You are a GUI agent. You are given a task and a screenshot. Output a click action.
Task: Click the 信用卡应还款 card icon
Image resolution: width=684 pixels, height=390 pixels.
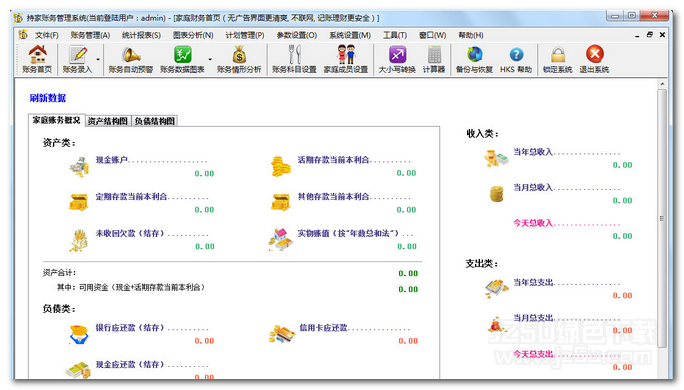[281, 334]
